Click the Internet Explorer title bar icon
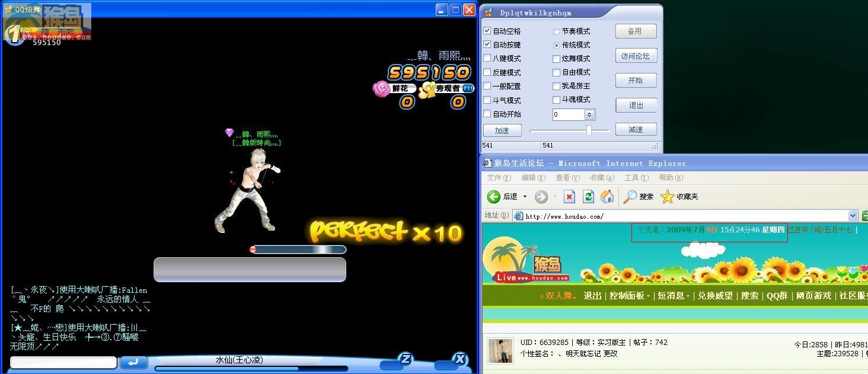 tap(487, 163)
